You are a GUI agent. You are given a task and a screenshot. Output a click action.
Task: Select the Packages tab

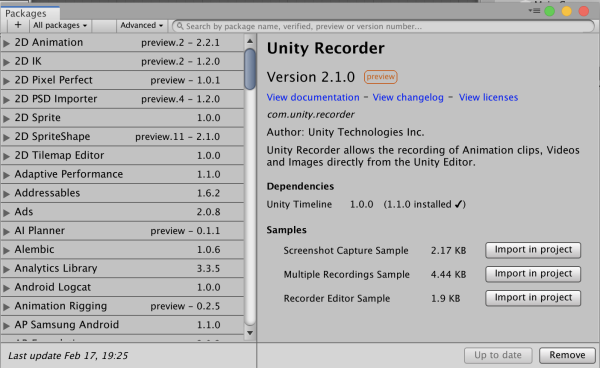tap(30, 13)
